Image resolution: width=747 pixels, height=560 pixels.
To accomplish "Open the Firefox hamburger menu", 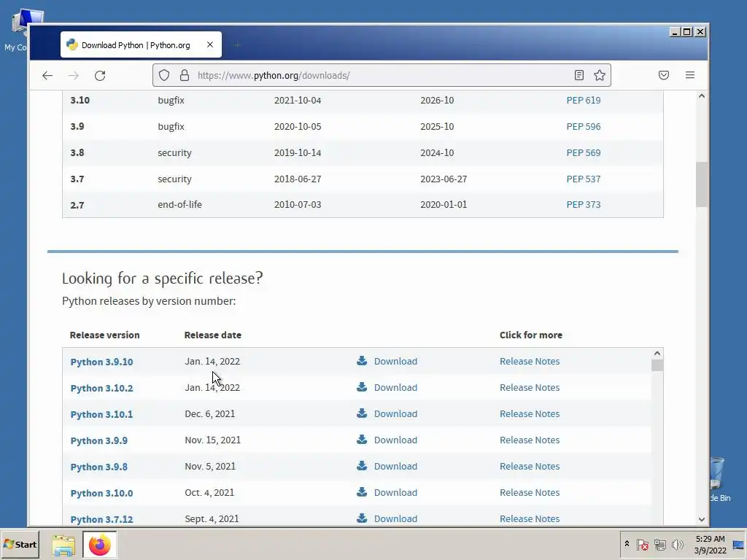I will [690, 75].
